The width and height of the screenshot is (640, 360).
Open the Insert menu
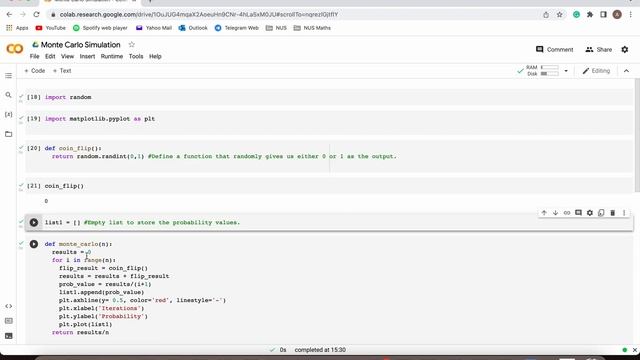coord(87,56)
